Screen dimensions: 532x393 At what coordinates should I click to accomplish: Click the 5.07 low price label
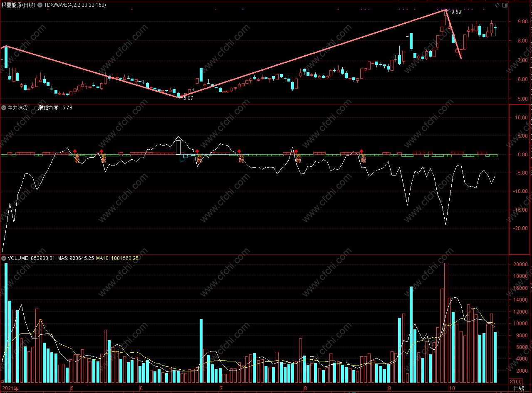coord(188,98)
